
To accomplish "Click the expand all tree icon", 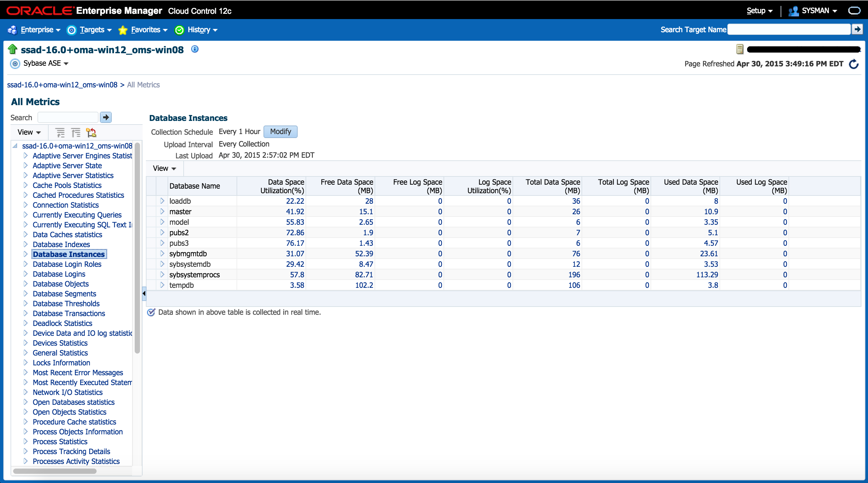I will tap(60, 132).
